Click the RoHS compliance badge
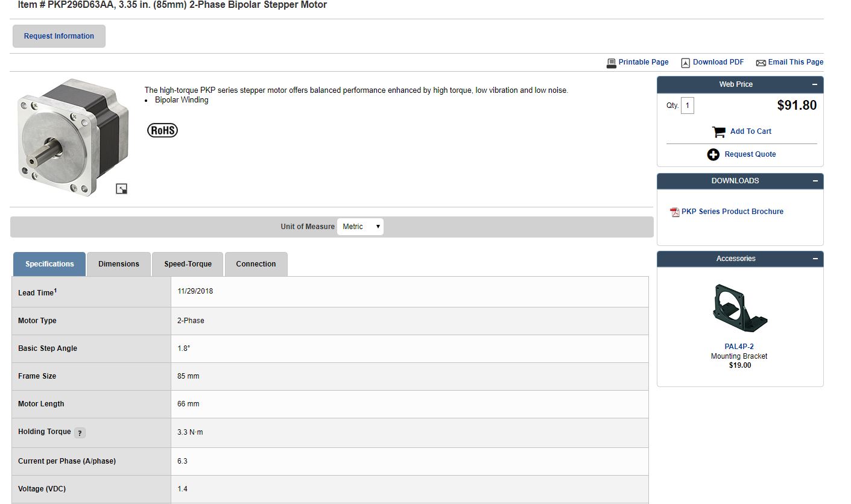The height and width of the screenshot is (504, 851). tap(163, 130)
